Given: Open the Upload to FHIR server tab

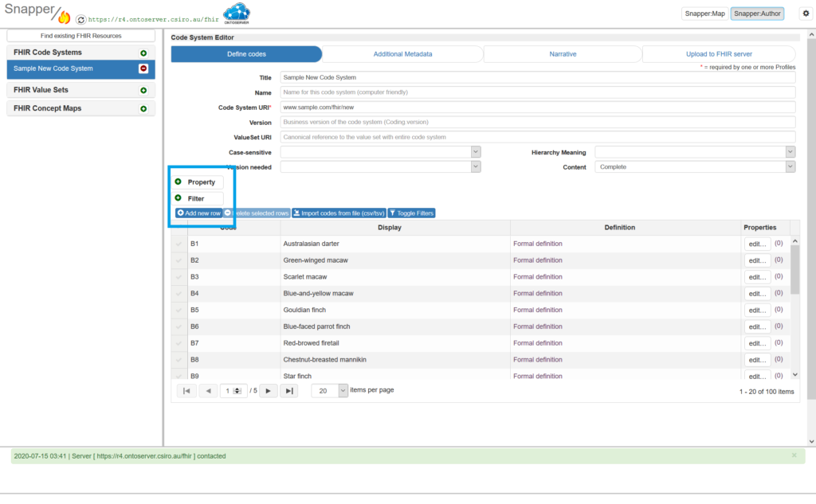Looking at the screenshot, I should click(x=719, y=54).
